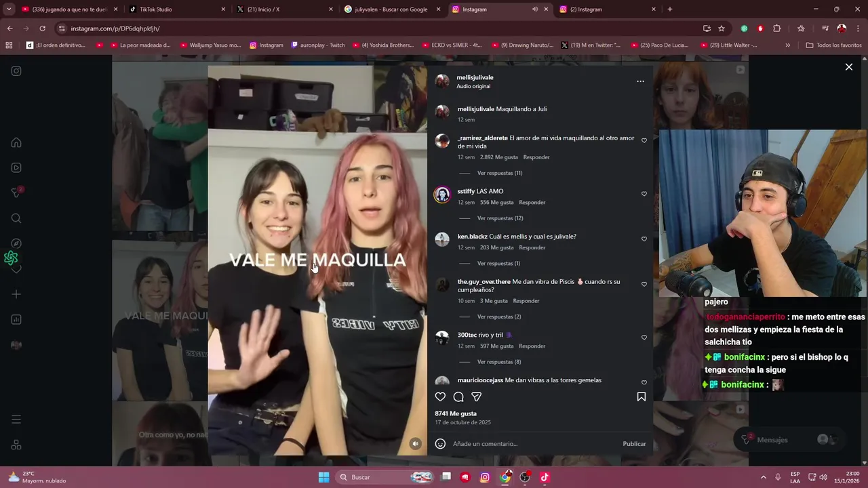Like the the.guy_over.there comment

(644, 285)
